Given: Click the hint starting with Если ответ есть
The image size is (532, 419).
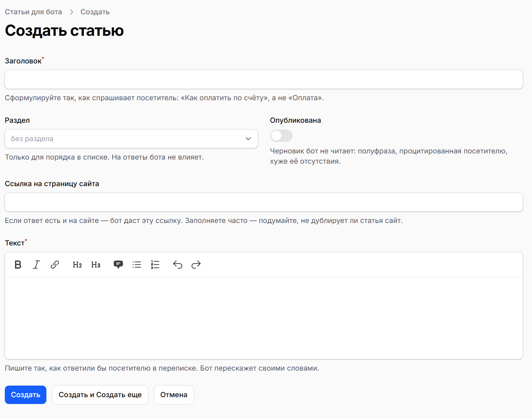Looking at the screenshot, I should tap(204, 221).
